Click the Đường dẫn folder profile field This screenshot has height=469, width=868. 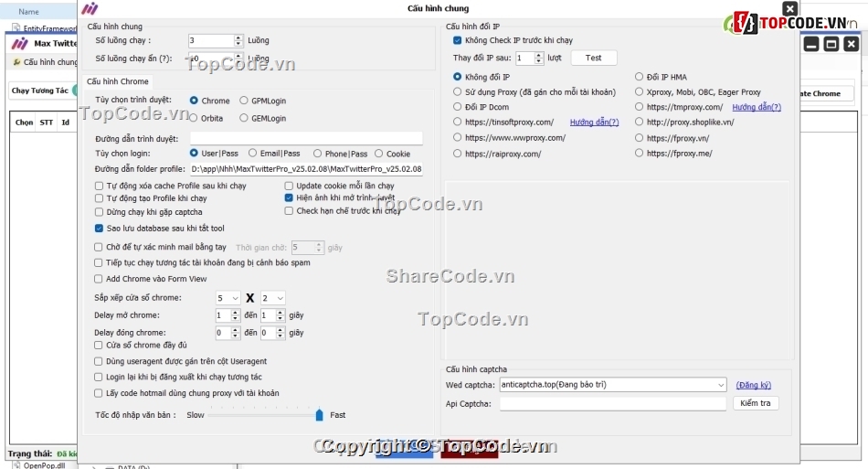[x=306, y=169]
